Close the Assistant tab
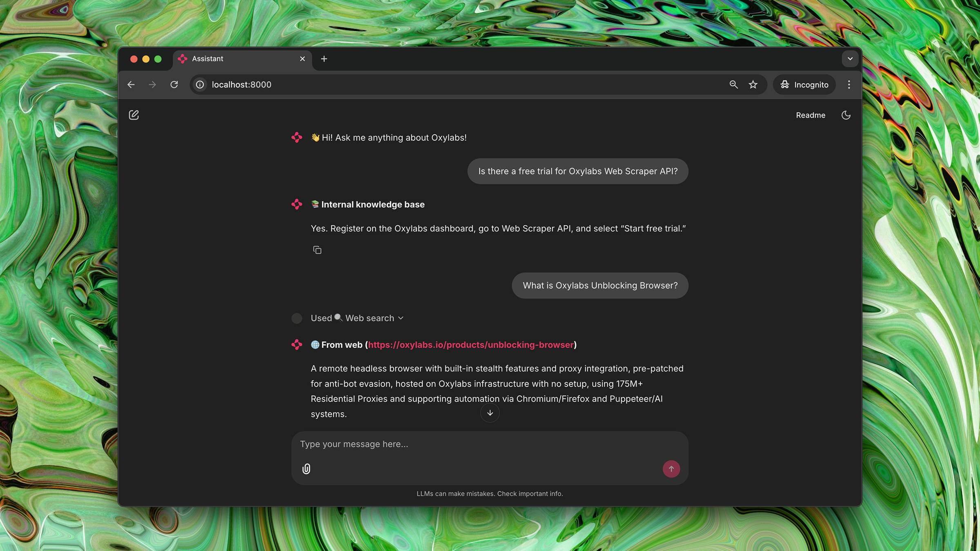980x551 pixels. click(302, 59)
